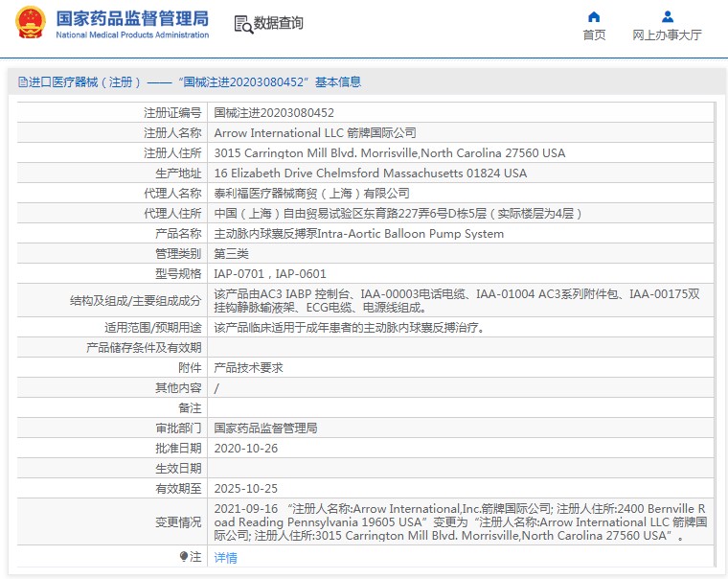The width and height of the screenshot is (728, 579).
Task: Select the 管理类别 label
Action: pos(178,254)
